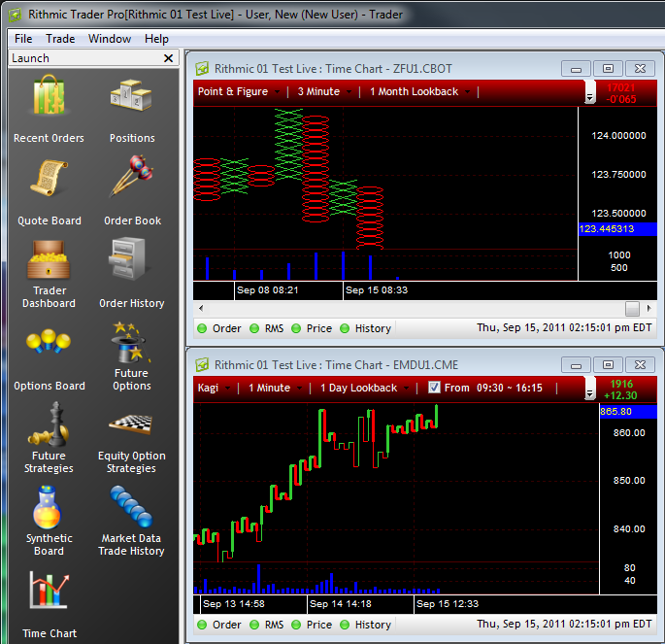Launch the Options Board lightbulbs icon
Image resolution: width=665 pixels, height=644 pixels.
49,341
